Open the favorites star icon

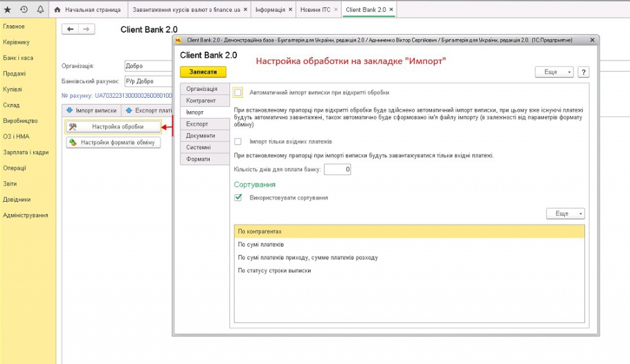pos(7,10)
